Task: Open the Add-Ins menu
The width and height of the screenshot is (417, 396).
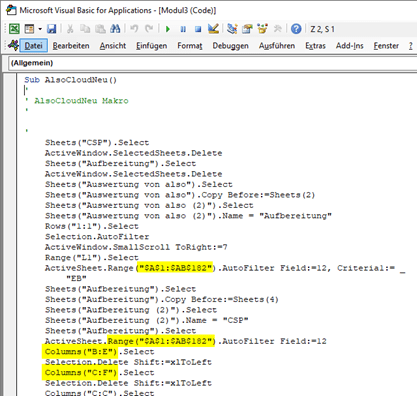Action: 350,46
